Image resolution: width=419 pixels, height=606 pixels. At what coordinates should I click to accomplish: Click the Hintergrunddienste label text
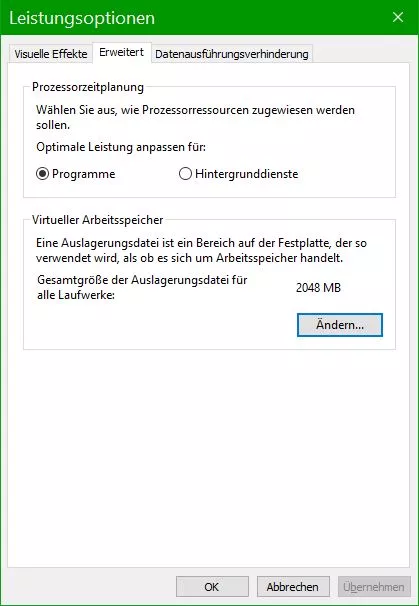[247, 174]
